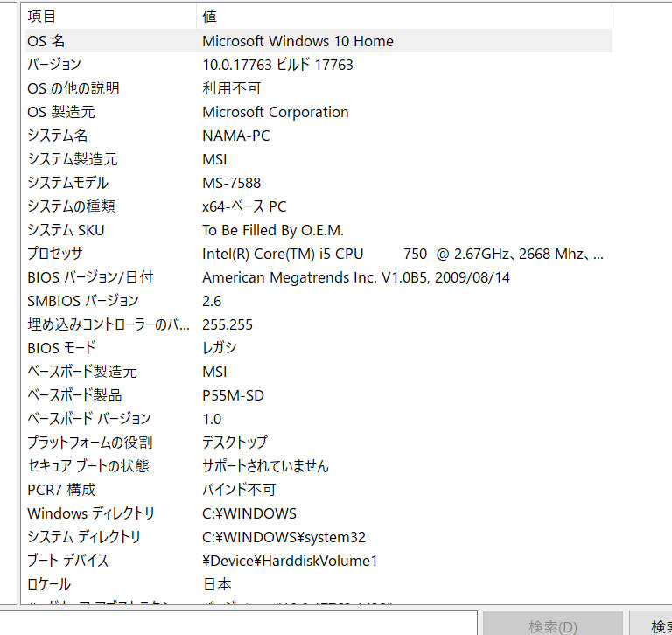Click the American Megatrends Inc. value

coord(356,277)
